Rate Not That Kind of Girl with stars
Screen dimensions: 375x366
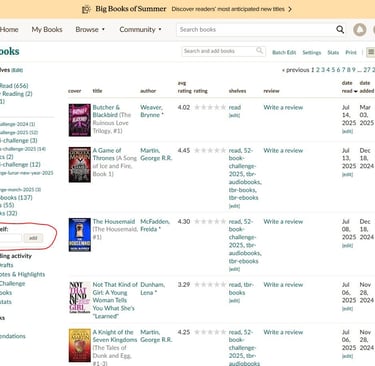click(x=210, y=284)
